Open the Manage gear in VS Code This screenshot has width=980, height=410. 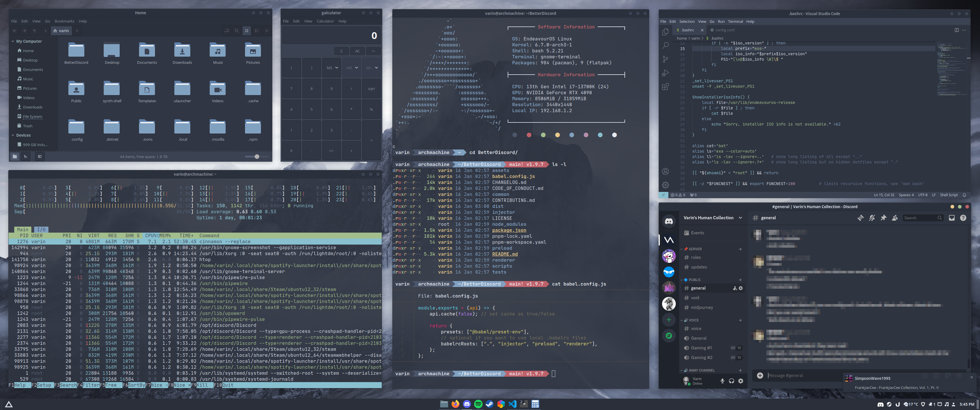pyautogui.click(x=665, y=185)
